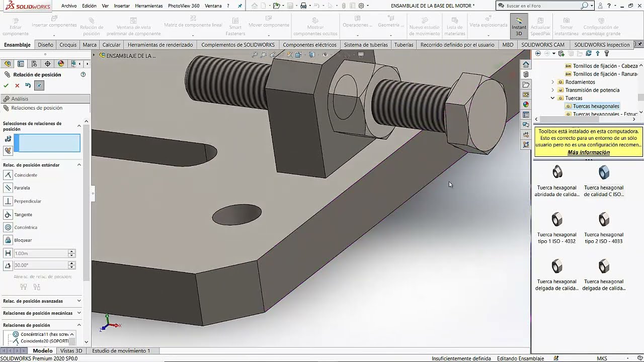The height and width of the screenshot is (362, 644).
Task: Expand Relac. de posición avanzadas section
Action: click(x=79, y=301)
